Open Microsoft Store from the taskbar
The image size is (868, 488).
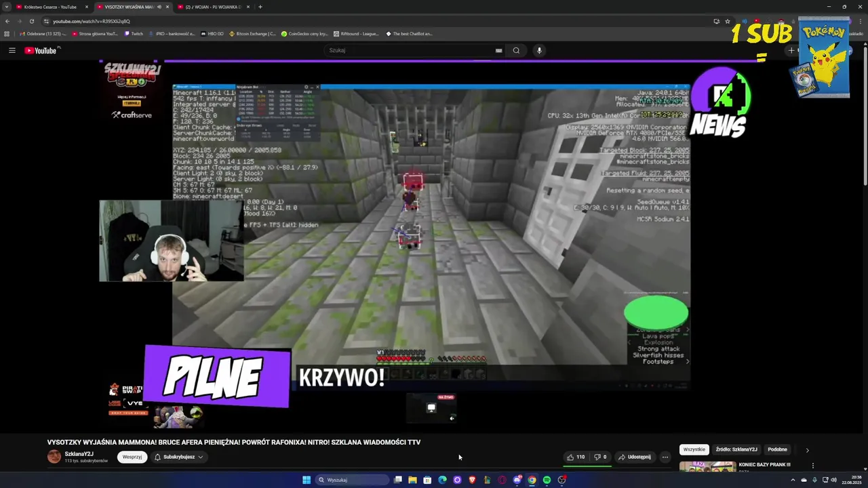(427, 480)
